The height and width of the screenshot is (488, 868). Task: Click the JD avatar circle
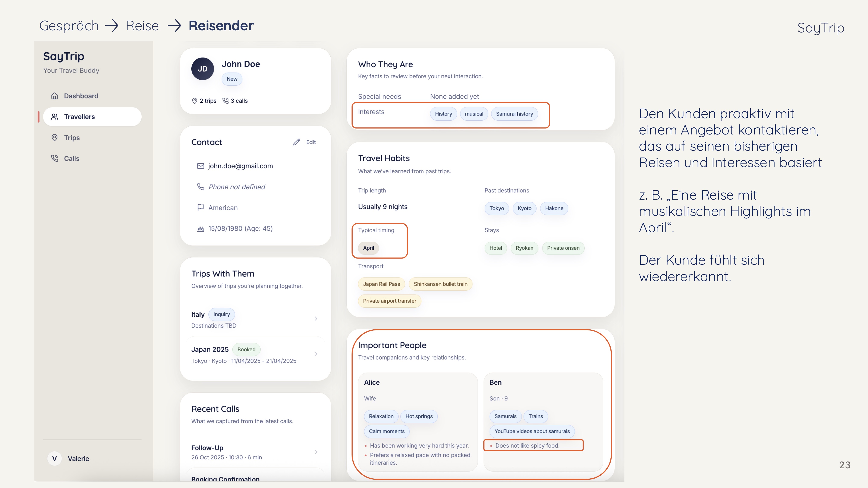pos(202,69)
